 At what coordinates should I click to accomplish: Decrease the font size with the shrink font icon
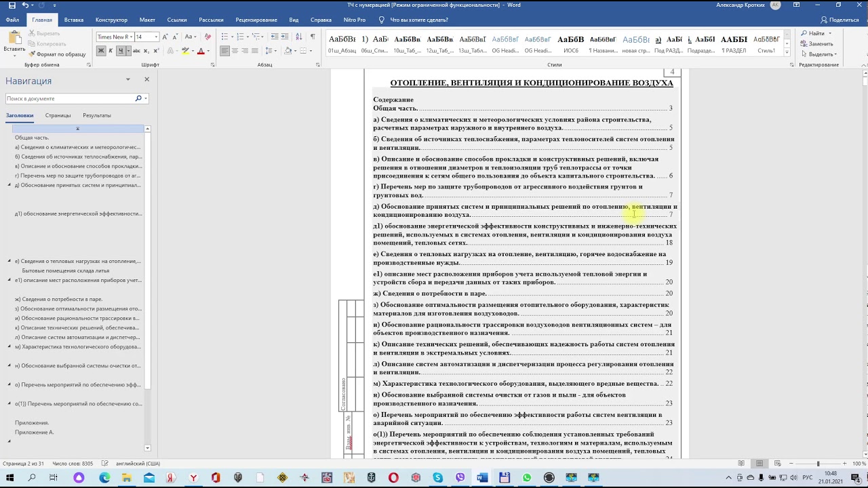point(175,37)
